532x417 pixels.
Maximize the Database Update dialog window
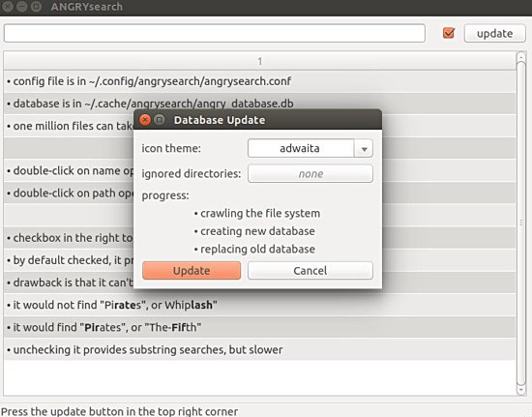point(160,120)
